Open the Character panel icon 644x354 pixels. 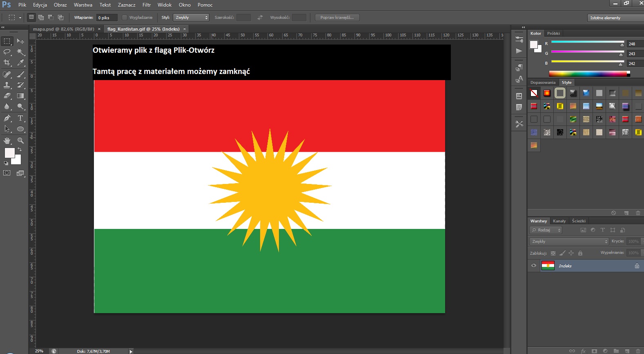tap(519, 79)
